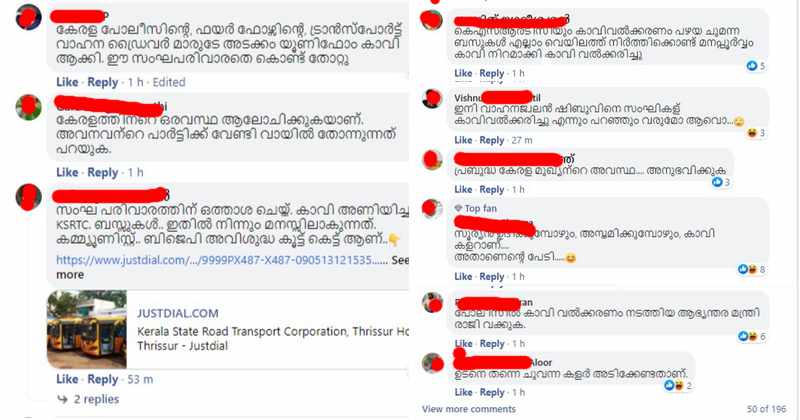Image resolution: width=800 pixels, height=420 pixels.
Task: Open the justdial.com URL link
Action: coord(221,260)
